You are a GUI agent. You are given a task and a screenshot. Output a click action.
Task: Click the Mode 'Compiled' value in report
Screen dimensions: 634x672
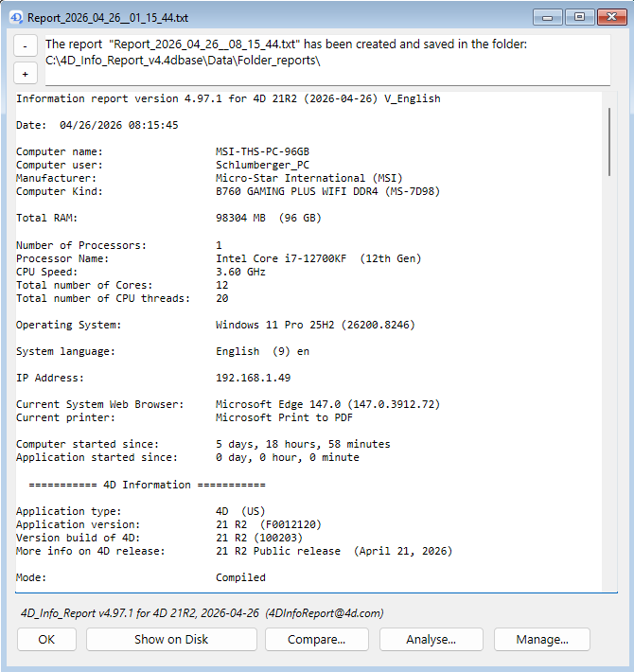(x=240, y=577)
